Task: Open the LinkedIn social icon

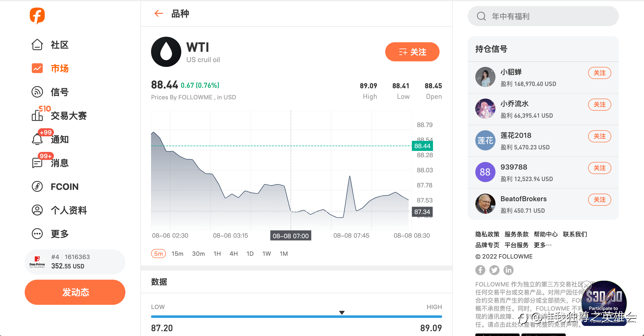Action: pos(509,270)
